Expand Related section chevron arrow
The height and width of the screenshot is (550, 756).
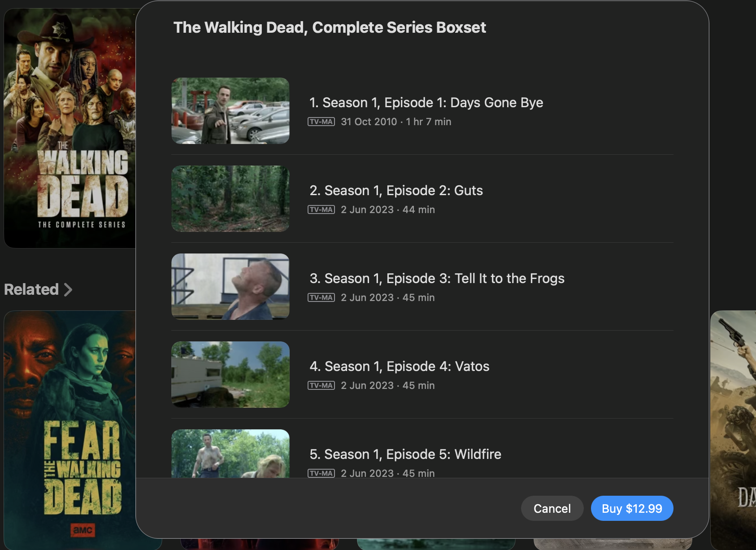[68, 289]
